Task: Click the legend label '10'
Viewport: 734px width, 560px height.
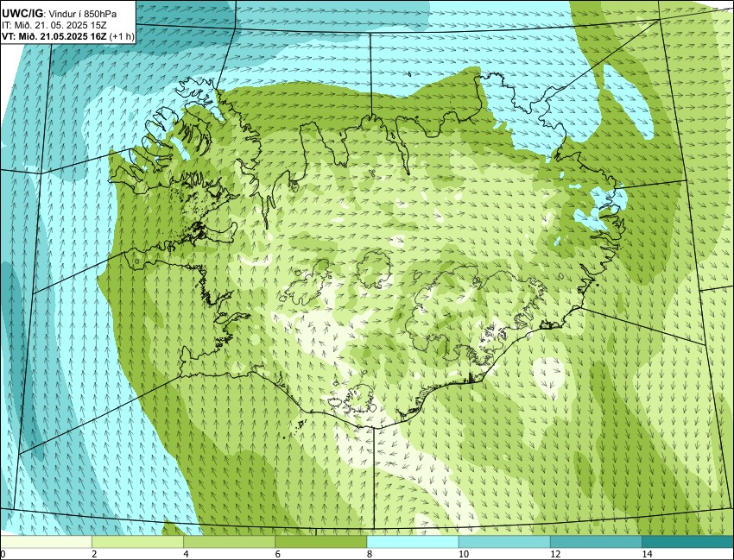Action: pyautogui.click(x=464, y=554)
